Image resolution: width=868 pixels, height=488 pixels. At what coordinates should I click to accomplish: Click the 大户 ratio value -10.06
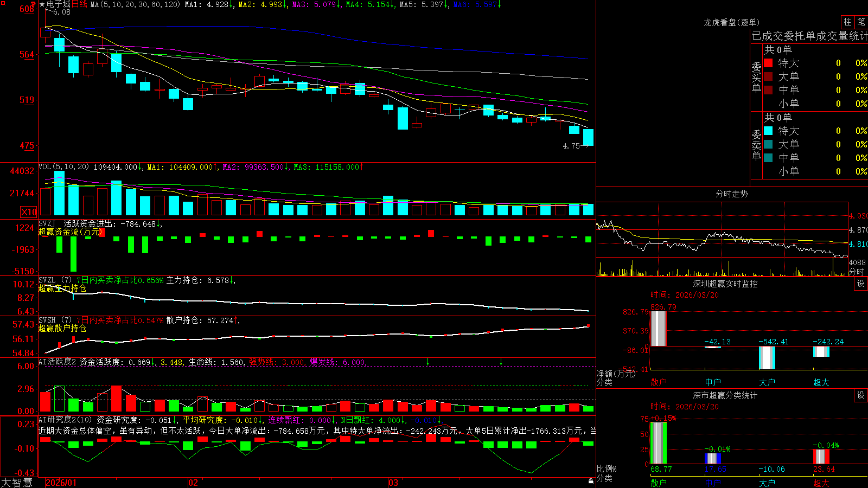pyautogui.click(x=771, y=469)
